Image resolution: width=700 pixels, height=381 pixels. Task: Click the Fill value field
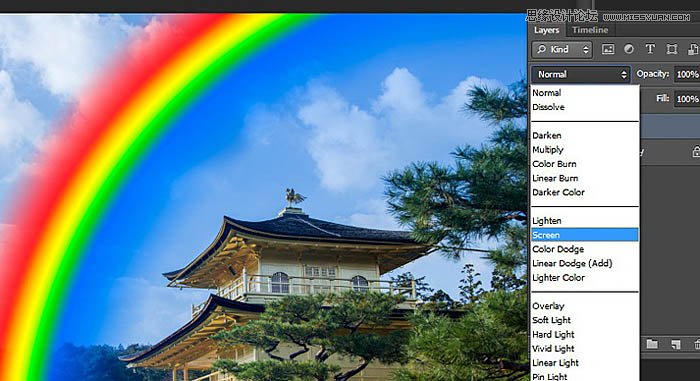coord(687,99)
